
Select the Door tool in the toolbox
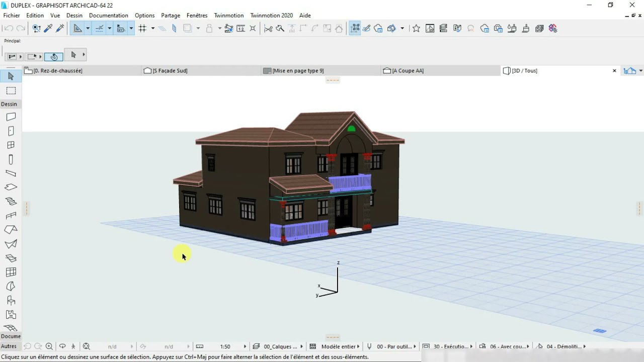pos(11,131)
